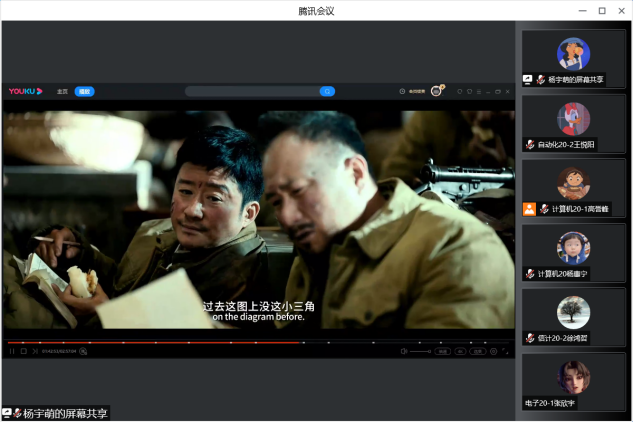Click the pause icon in player controls
633x422 pixels.
pyautogui.click(x=12, y=351)
